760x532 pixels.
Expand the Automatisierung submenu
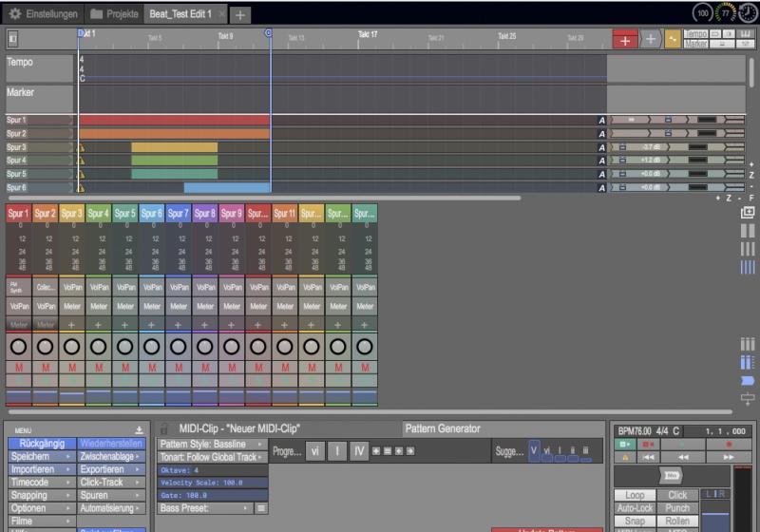tap(111, 508)
